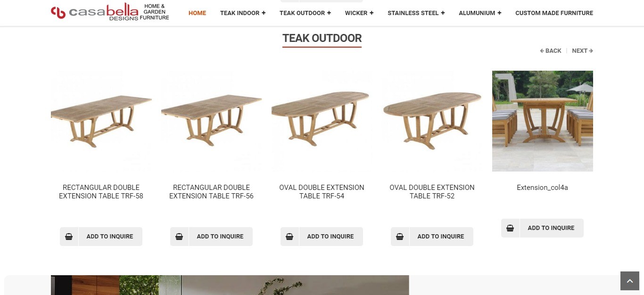Expand the Teak Indoor menu
The height and width of the screenshot is (295, 644).
coord(243,13)
